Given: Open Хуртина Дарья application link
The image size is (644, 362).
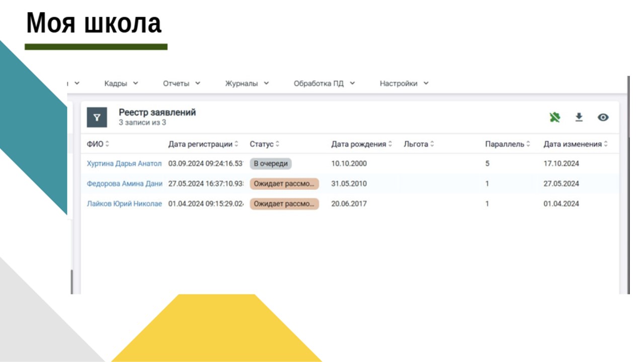Looking at the screenshot, I should pyautogui.click(x=124, y=163).
